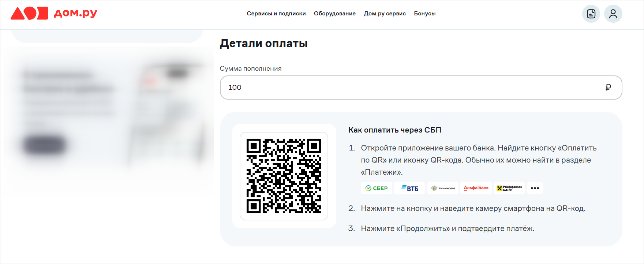
Task: Click the Как оплатить через СБП title
Action: [x=395, y=130]
